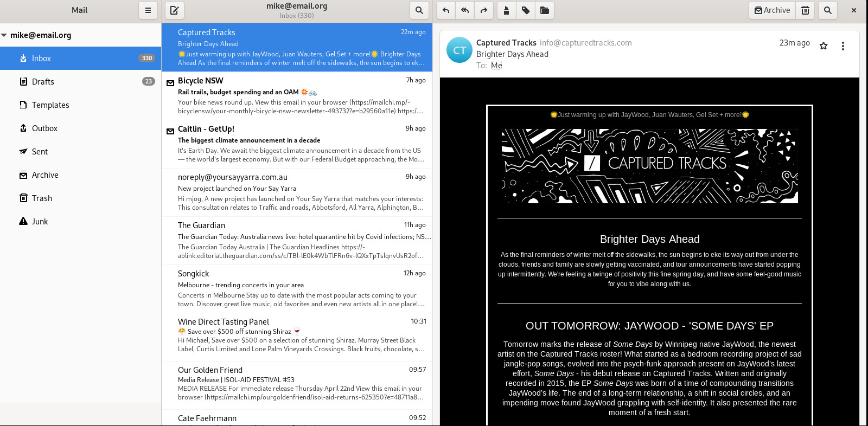Image resolution: width=868 pixels, height=426 pixels.
Task: Click the Trash bin icon in sidebar
Action: [x=23, y=198]
